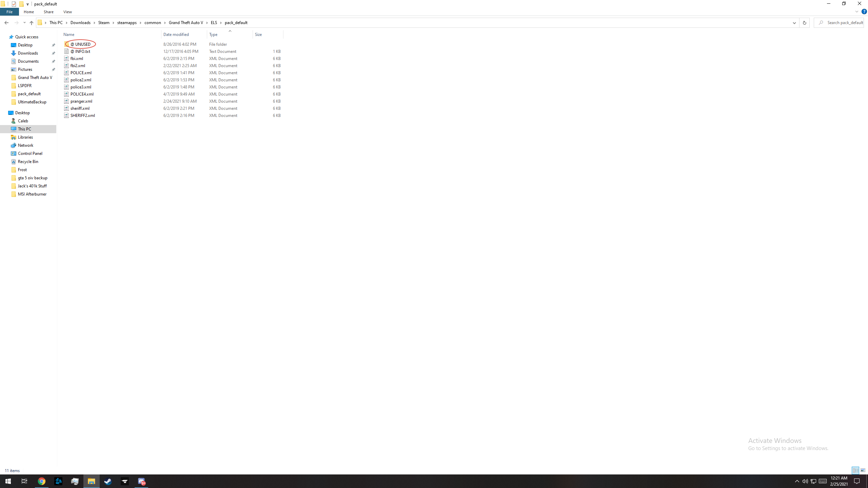
Task: Select the pranger.xml file
Action: (x=81, y=101)
